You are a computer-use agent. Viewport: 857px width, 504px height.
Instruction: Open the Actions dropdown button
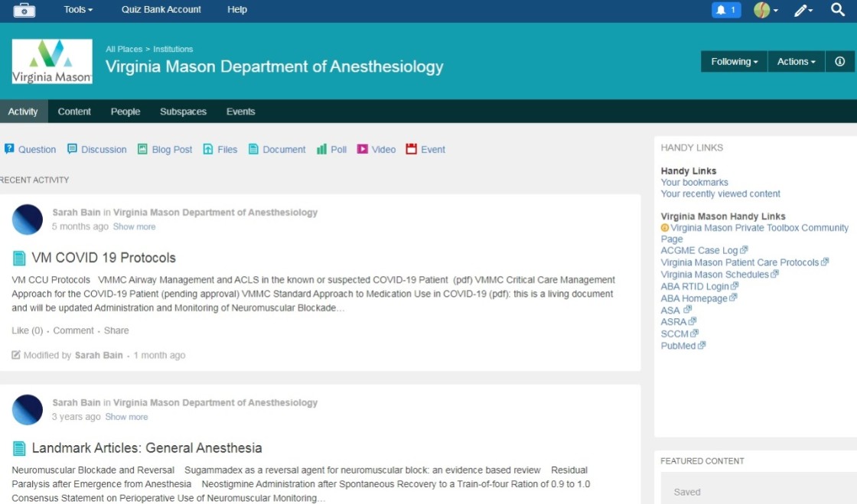tap(796, 62)
